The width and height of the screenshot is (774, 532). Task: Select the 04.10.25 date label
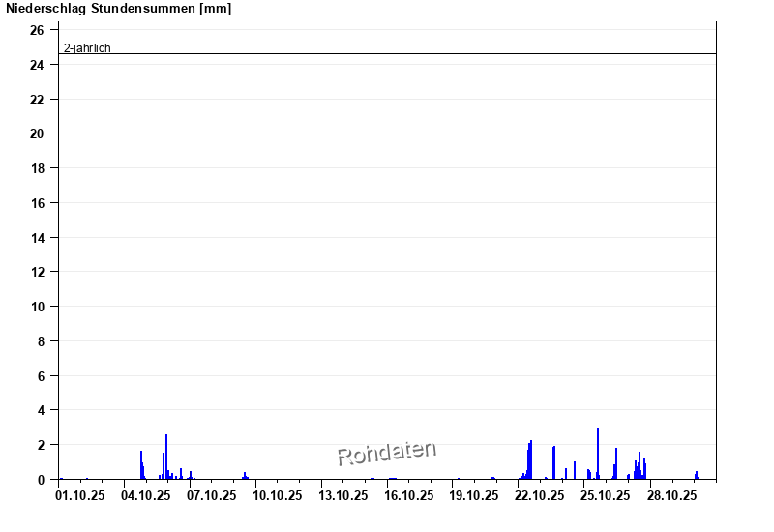click(x=145, y=496)
